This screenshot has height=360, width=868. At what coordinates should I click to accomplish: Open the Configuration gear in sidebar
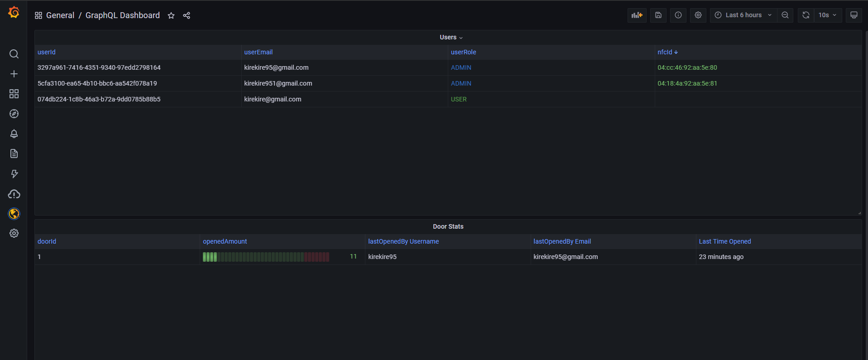click(14, 233)
